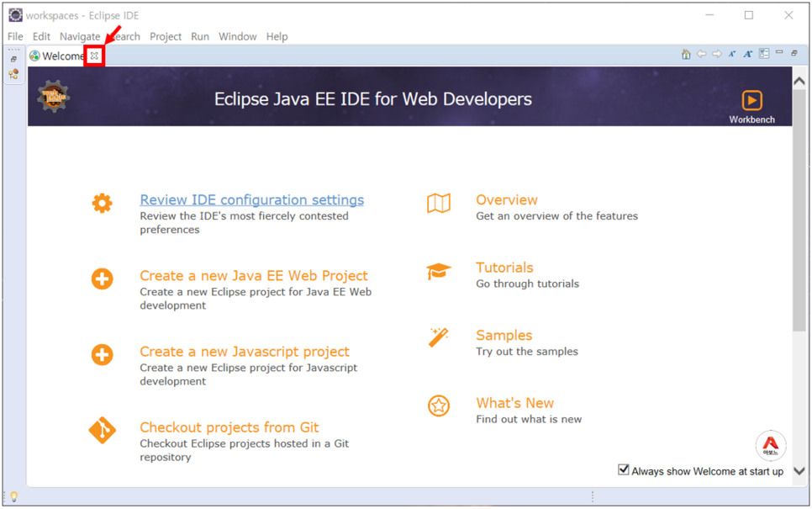Viewport: 812px width, 509px height.
Task: Navigate back with the left arrow icon
Action: tap(701, 53)
